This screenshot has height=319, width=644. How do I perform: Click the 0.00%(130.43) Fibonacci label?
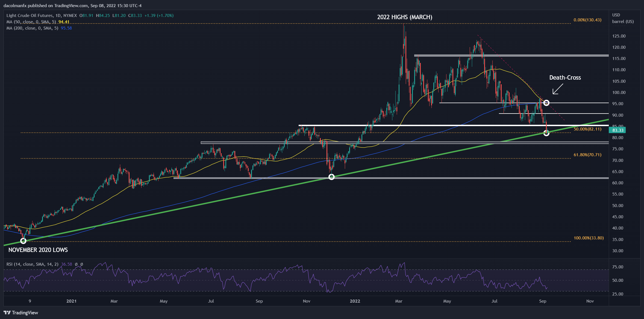587,20
